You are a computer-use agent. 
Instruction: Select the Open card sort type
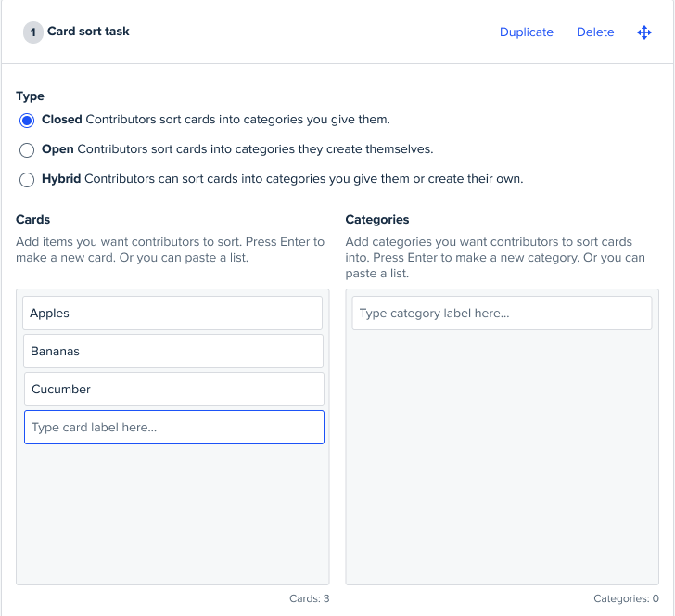point(27,150)
